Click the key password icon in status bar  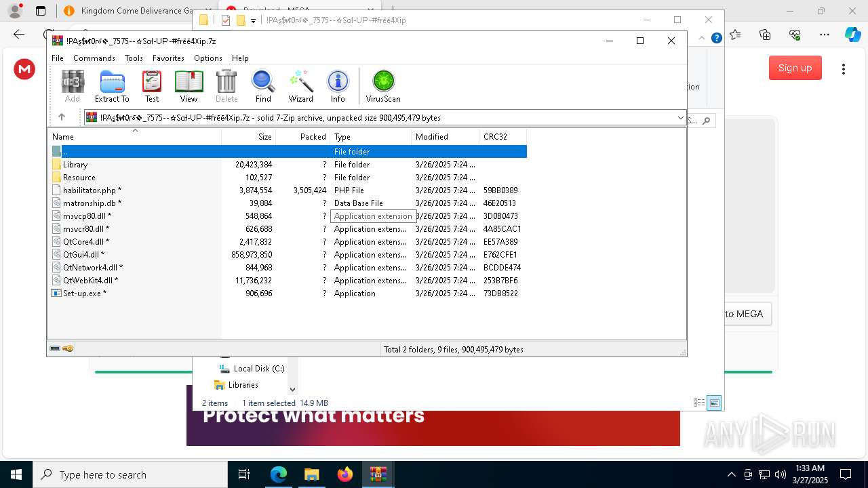click(x=68, y=349)
